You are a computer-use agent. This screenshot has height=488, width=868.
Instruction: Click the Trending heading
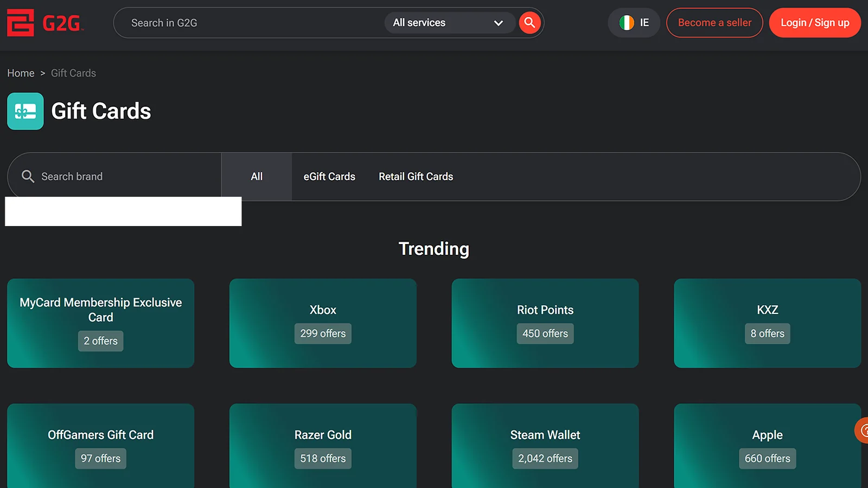(434, 249)
